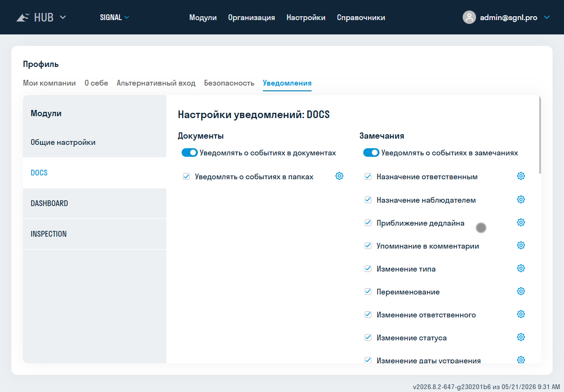Screen dimensions: 564x392
Task: Uncheck Упоминание в комментарии checkbox
Action: click(x=368, y=246)
